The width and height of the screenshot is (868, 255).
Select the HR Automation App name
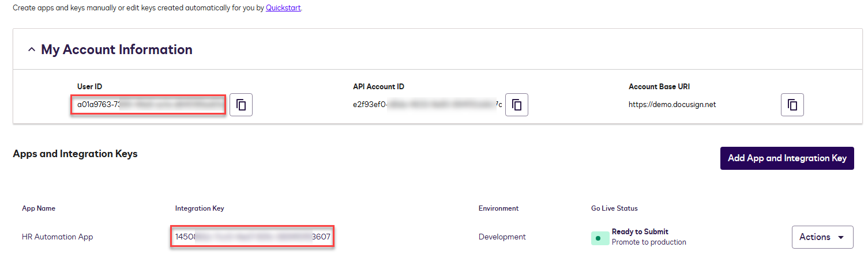[57, 237]
